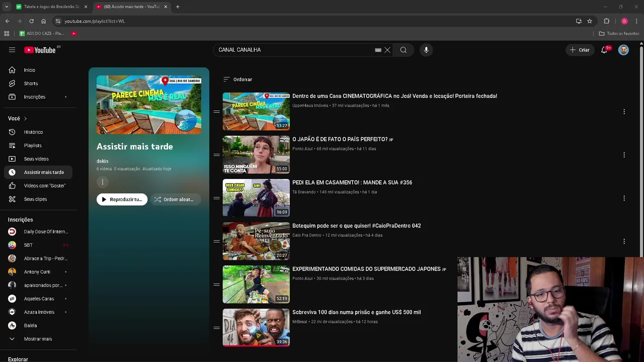Screen dimensions: 644x362
Task: Go to YouTube home via logo
Action: click(x=40, y=50)
